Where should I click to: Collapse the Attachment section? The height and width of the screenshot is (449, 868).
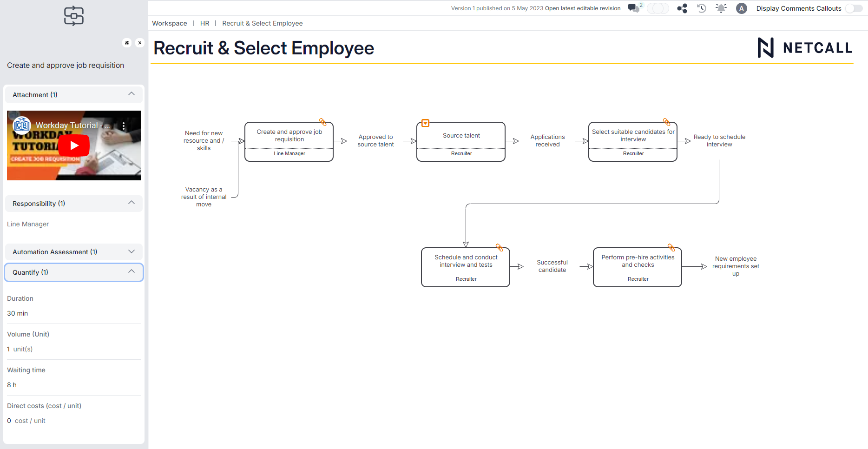[131, 94]
